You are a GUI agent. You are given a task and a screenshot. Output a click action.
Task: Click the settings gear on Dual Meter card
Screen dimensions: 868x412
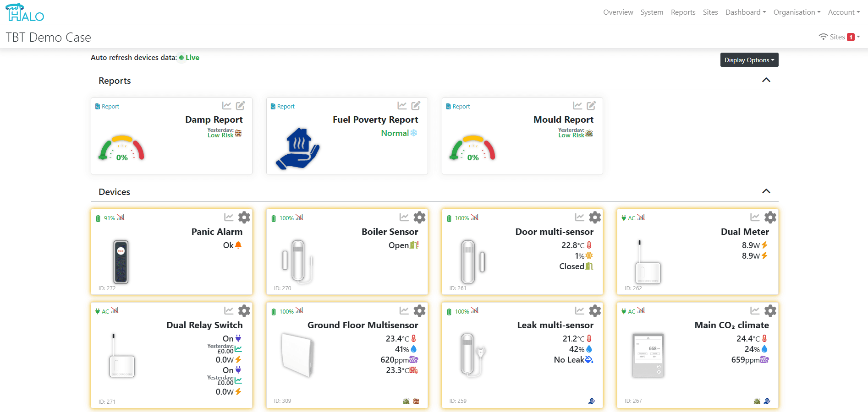[x=770, y=217]
